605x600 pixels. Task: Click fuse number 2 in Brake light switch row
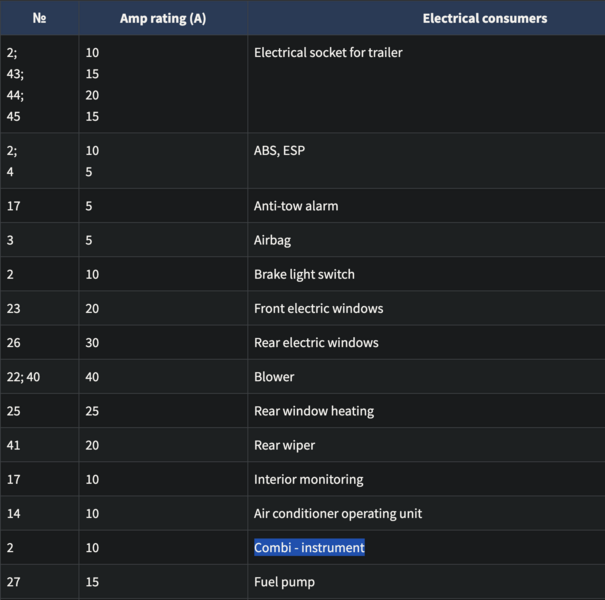click(10, 274)
